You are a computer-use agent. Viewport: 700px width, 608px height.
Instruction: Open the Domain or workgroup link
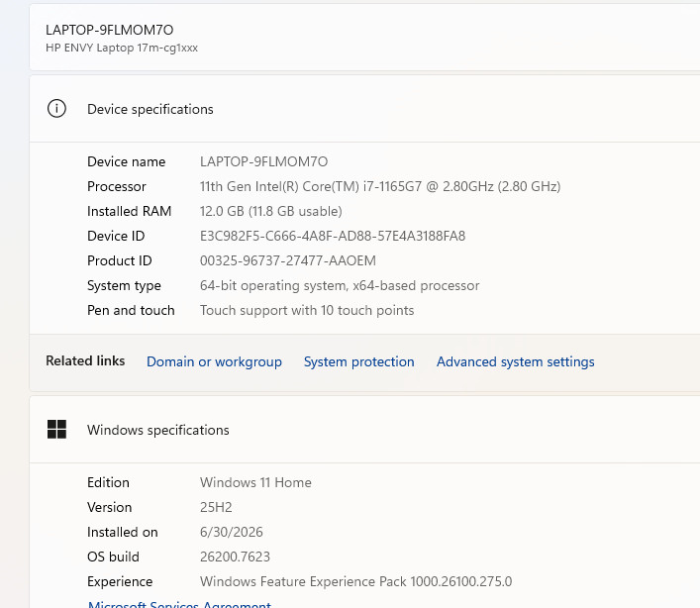click(214, 361)
